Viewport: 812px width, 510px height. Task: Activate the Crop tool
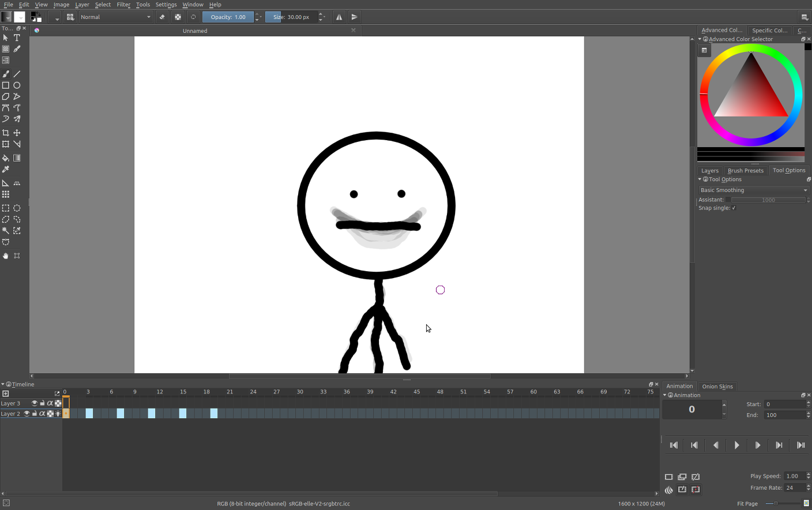pos(6,133)
